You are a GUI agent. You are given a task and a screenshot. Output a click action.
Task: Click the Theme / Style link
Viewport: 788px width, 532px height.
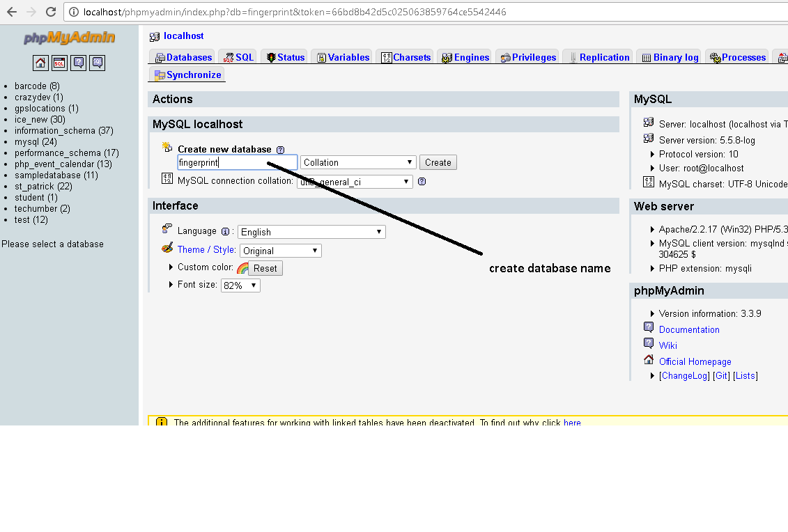(206, 250)
